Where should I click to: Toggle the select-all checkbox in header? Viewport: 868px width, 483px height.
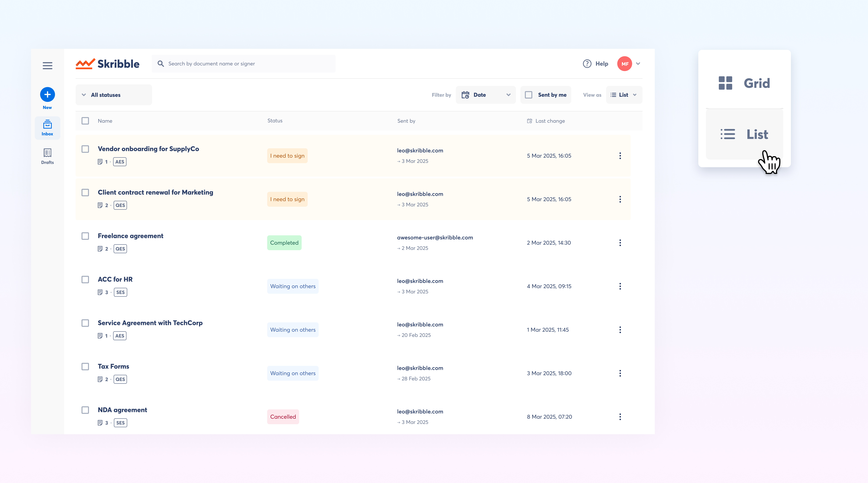click(85, 121)
